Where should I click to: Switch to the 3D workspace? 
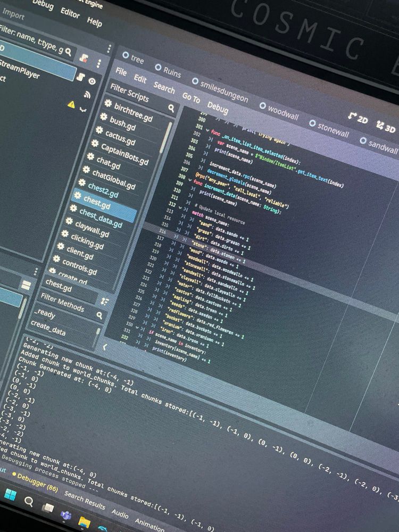(x=386, y=127)
